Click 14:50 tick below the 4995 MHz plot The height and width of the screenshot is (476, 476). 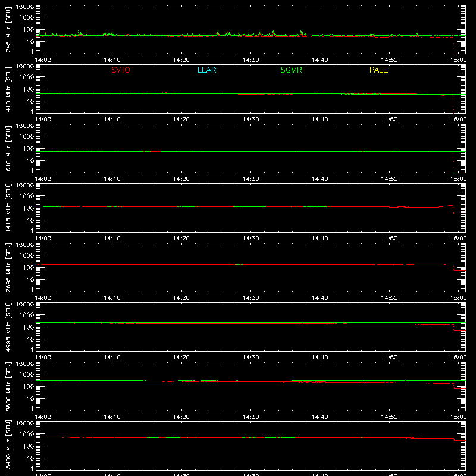389,358
